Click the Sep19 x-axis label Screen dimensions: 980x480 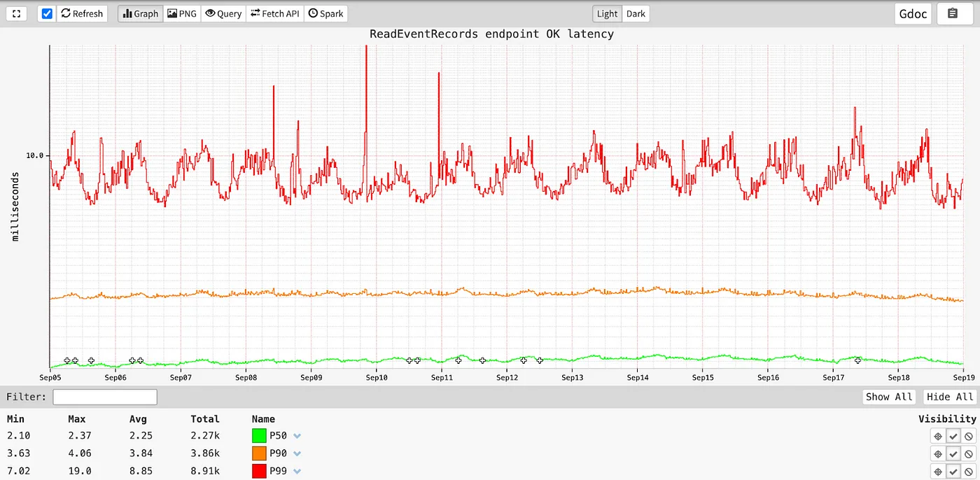964,378
